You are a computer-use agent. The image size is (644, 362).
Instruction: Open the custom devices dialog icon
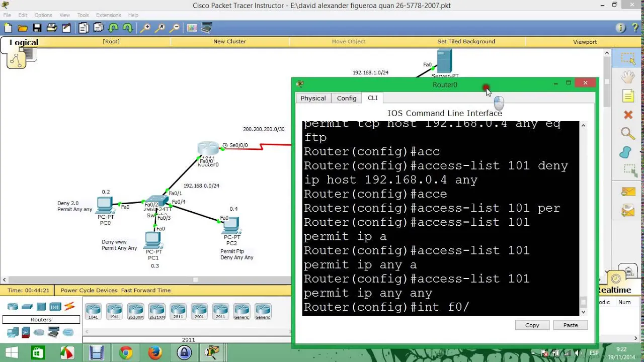click(206, 28)
